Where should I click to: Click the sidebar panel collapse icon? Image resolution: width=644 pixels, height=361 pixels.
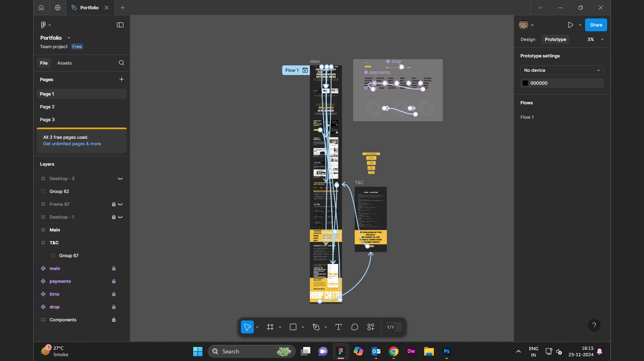[x=120, y=25]
